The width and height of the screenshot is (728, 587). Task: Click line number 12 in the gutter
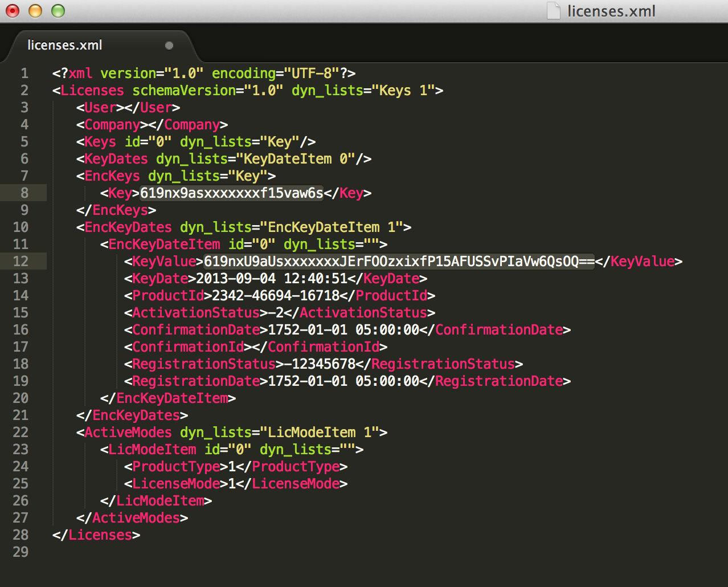(x=21, y=262)
